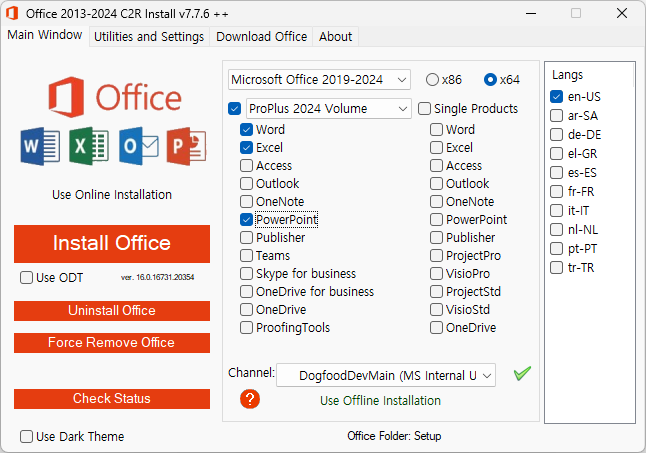Expand the Microsoft Office 2019-2024 version dropdown
This screenshot has width=646, height=453.
pos(319,79)
